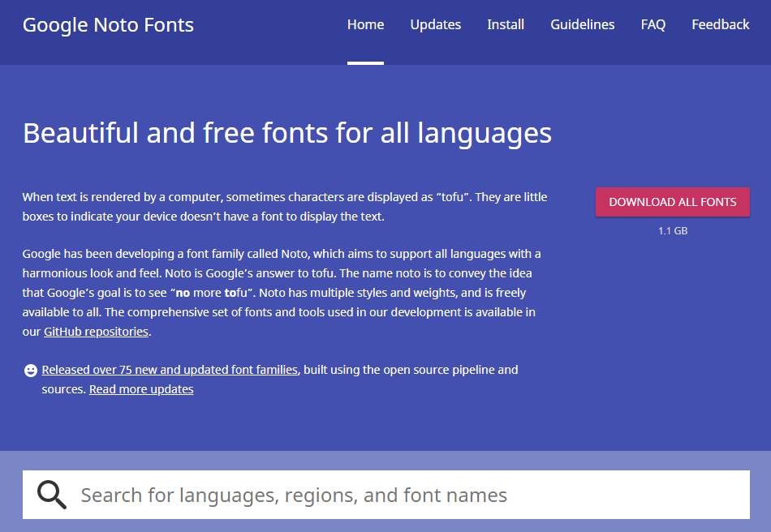This screenshot has height=532, width=771.
Task: Click the paragraph starting "When text is rendered"
Action: point(285,207)
